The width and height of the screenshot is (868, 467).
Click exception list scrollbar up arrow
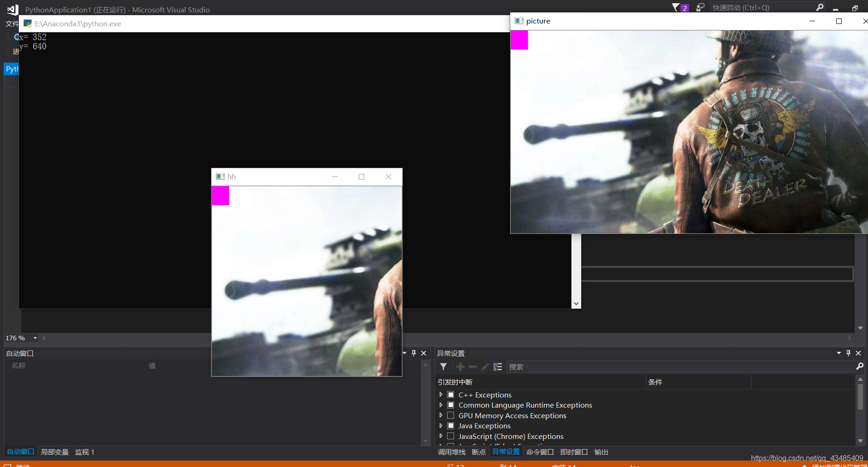click(860, 379)
